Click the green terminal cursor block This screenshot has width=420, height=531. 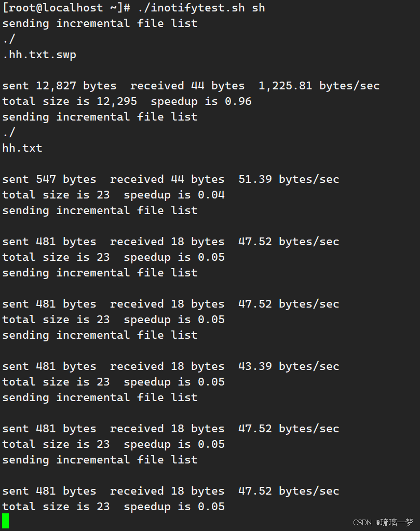point(5,521)
